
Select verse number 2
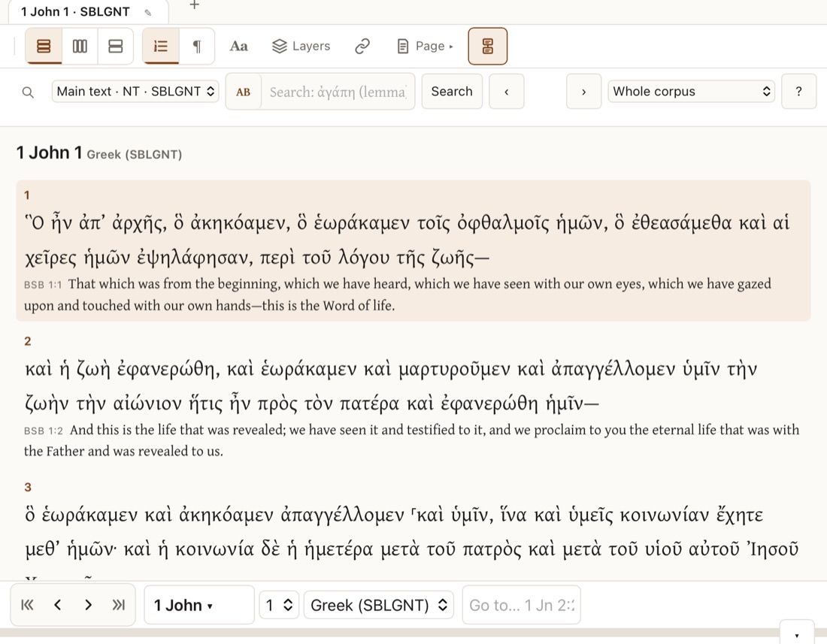pos(27,341)
